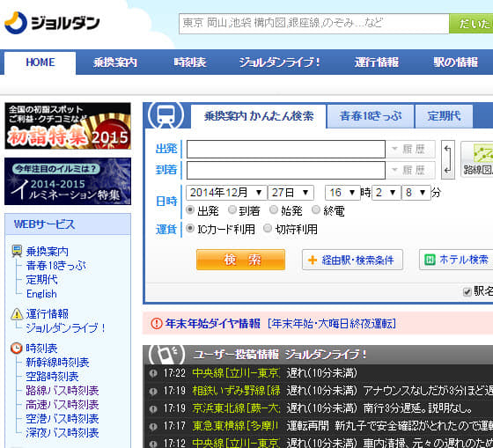The image size is (493, 448).
Task: Select the 出発 time radio button
Action: [190, 209]
